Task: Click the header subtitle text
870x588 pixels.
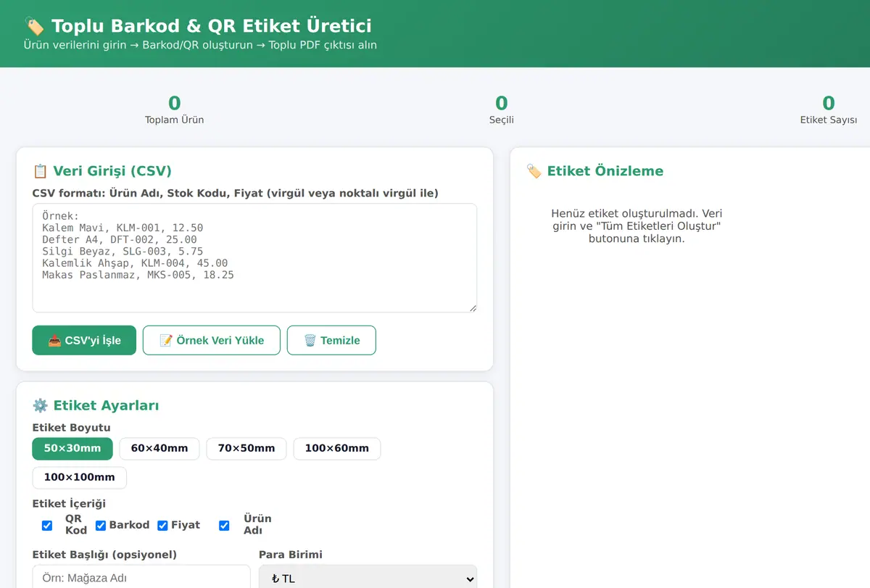Action: click(x=200, y=45)
